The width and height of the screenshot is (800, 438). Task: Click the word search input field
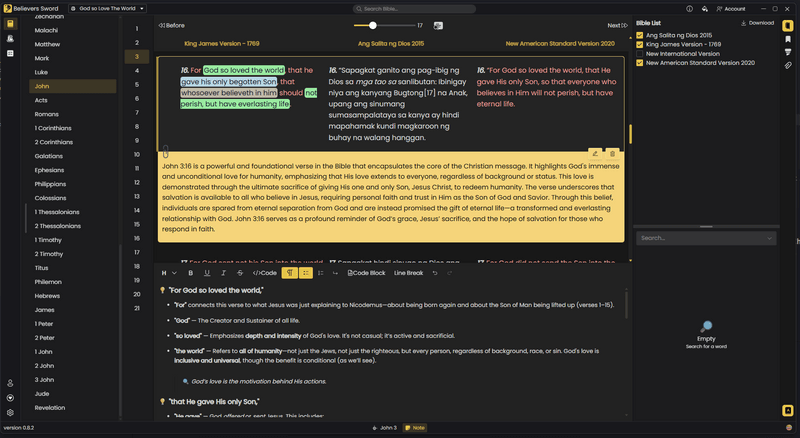point(706,238)
